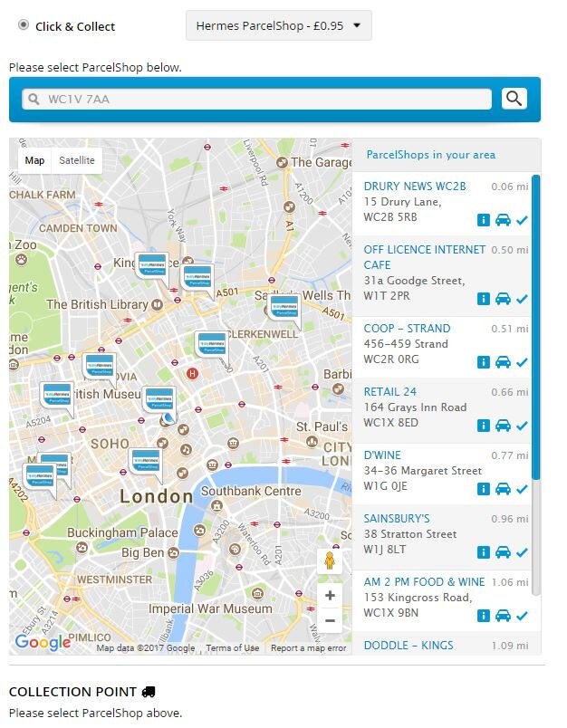Screen dimensions: 567x728
Task: Click the COOP – STRAND shop name
Action: tap(407, 329)
